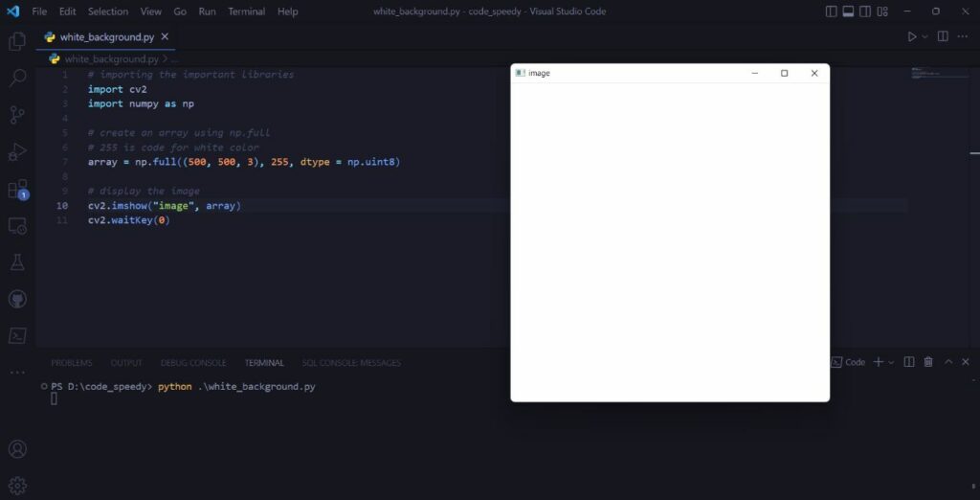This screenshot has width=980, height=500.
Task: Maximize the image window
Action: 785,73
